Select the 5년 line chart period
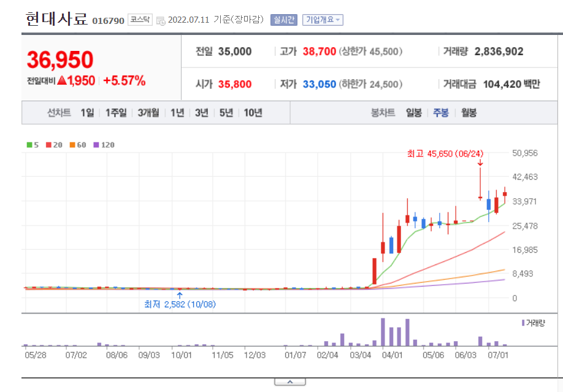The image size is (563, 392). [x=226, y=113]
